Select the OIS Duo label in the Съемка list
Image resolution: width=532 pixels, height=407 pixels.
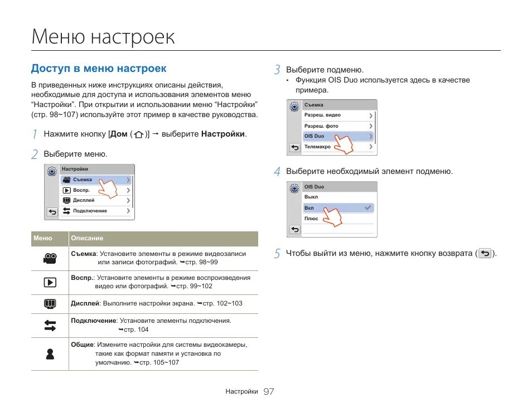(x=314, y=137)
